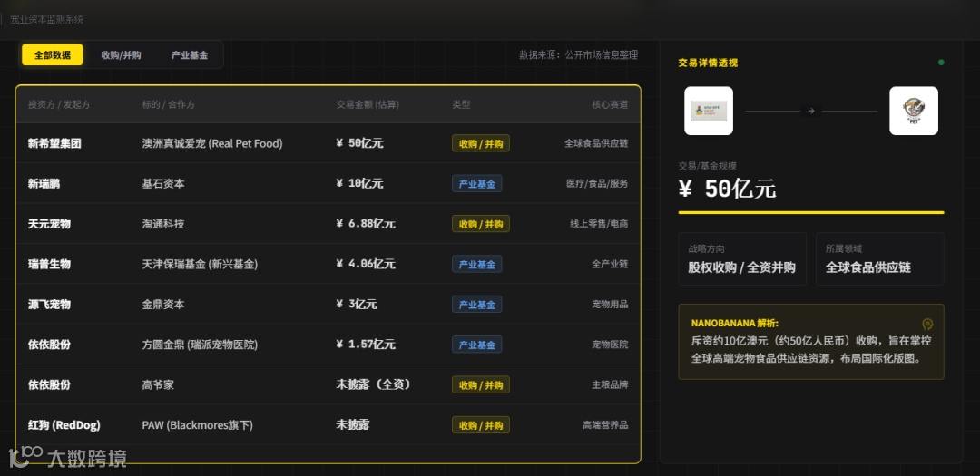Click the investor company logo thumbnail
The width and height of the screenshot is (980, 476).
coord(709,111)
